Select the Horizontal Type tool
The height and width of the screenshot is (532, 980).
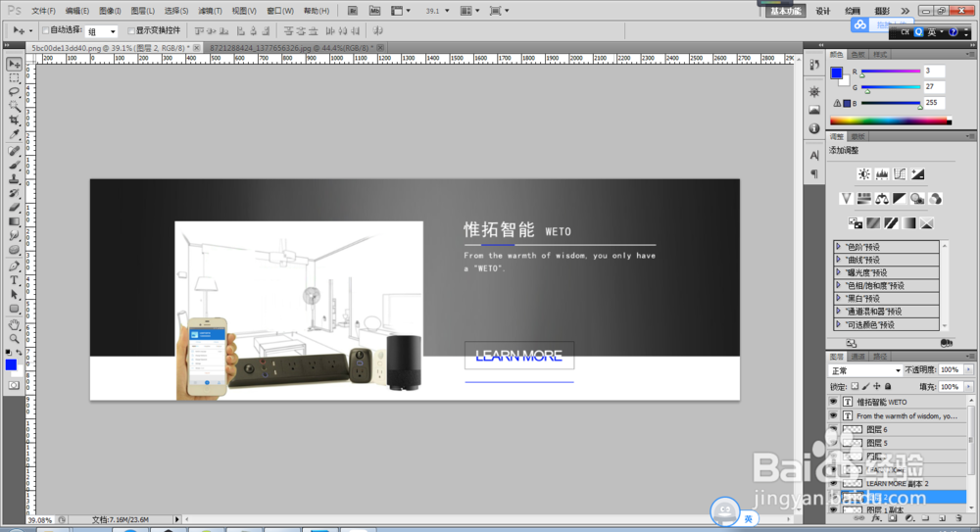click(x=14, y=280)
